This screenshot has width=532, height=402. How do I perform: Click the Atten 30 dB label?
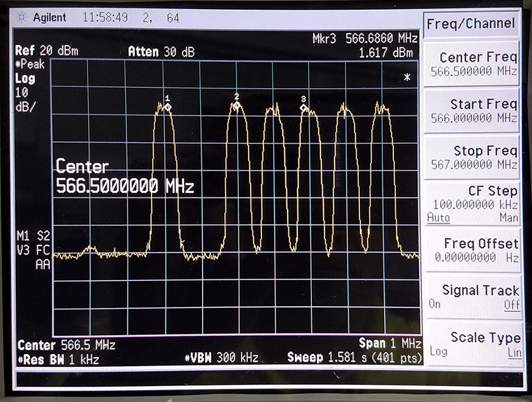click(x=161, y=52)
